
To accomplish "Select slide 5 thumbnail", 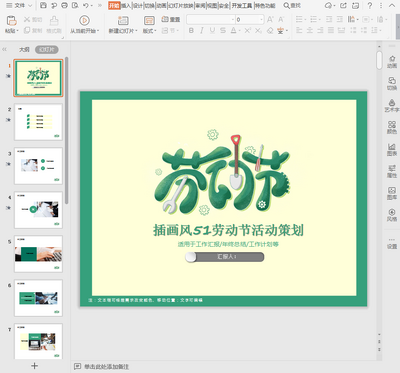I will [38, 254].
